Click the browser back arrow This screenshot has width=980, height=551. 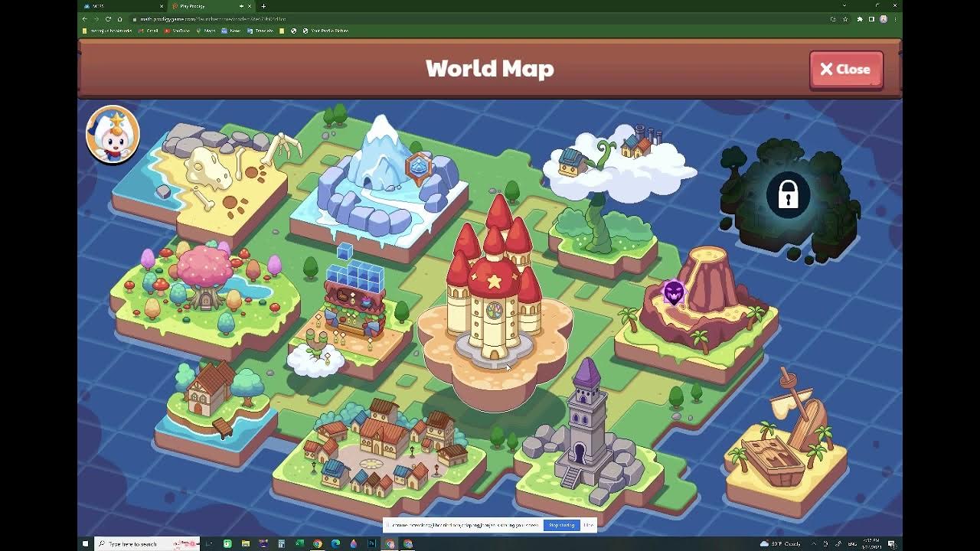click(86, 18)
